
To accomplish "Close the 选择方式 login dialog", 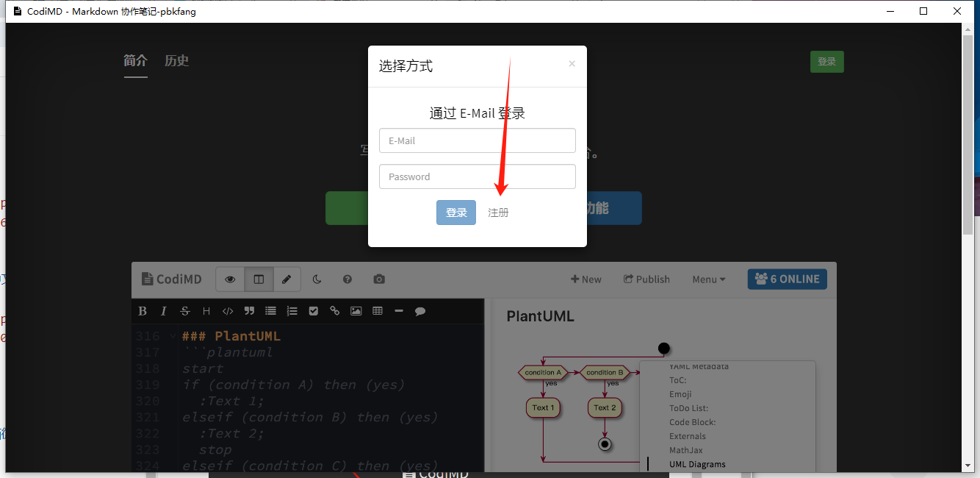I will pos(572,64).
